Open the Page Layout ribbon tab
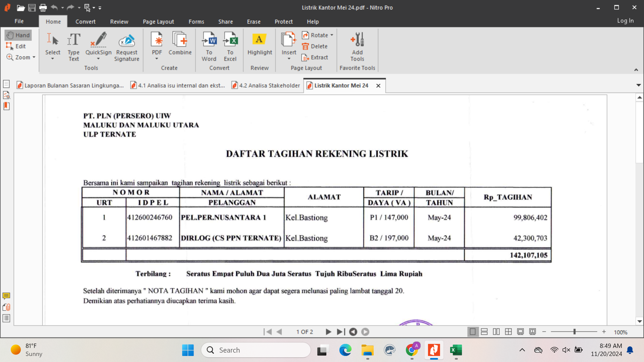 (158, 21)
